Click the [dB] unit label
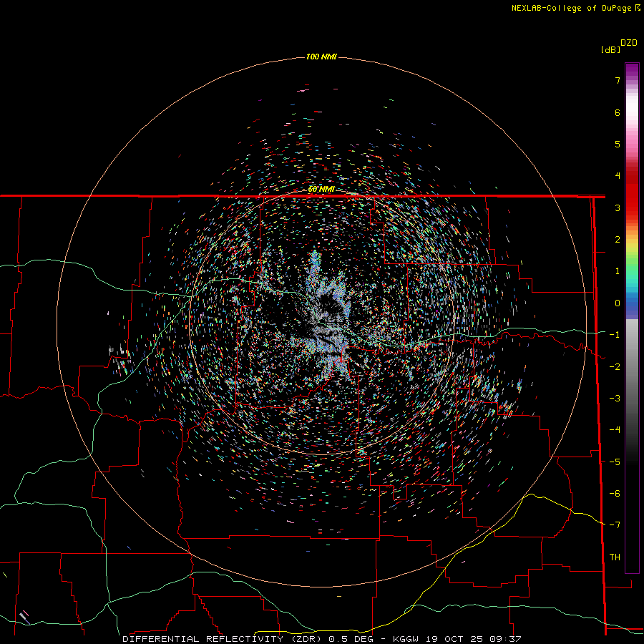644x644 pixels. pyautogui.click(x=610, y=50)
